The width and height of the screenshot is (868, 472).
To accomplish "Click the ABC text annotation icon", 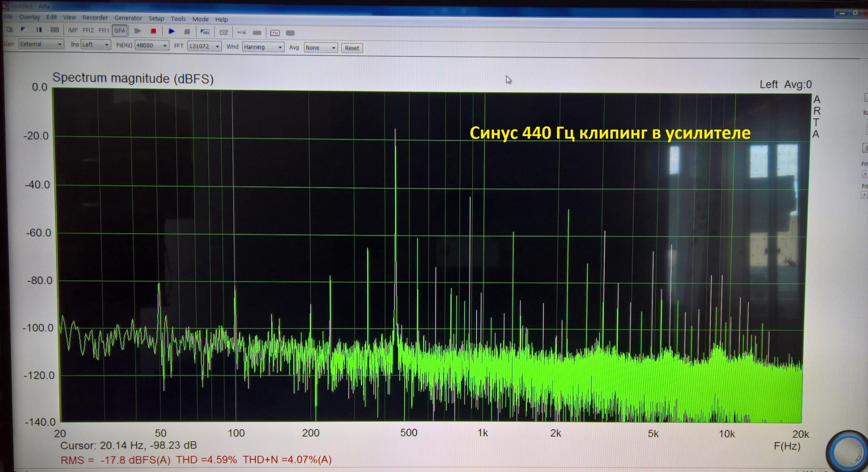I will (x=205, y=32).
